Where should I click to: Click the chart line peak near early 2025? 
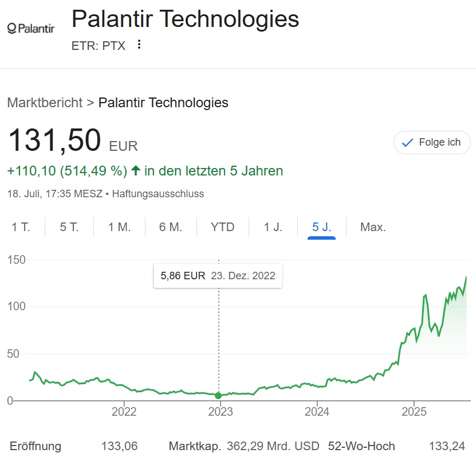[x=425, y=295]
